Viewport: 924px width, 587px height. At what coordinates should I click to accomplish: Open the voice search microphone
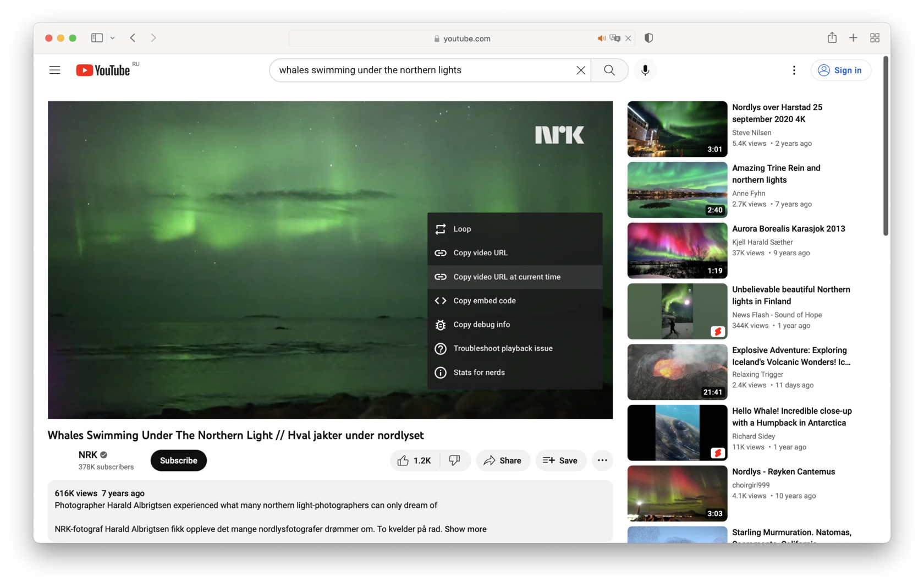click(x=645, y=70)
